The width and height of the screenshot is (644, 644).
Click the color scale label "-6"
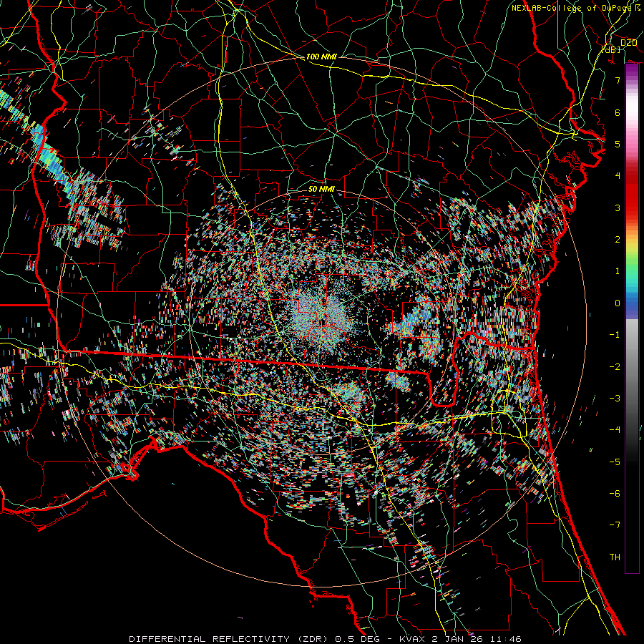615,494
